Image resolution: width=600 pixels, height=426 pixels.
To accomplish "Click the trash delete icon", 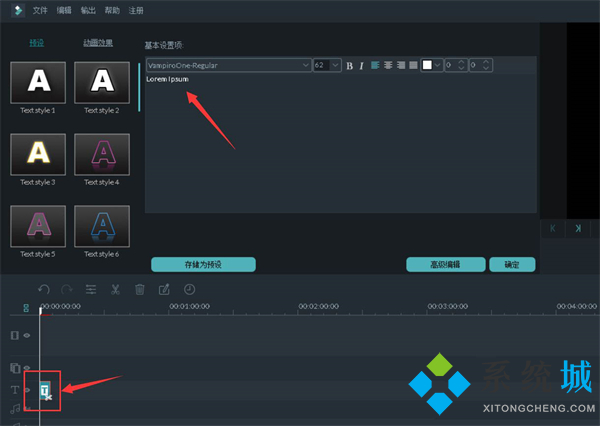I will click(x=140, y=289).
